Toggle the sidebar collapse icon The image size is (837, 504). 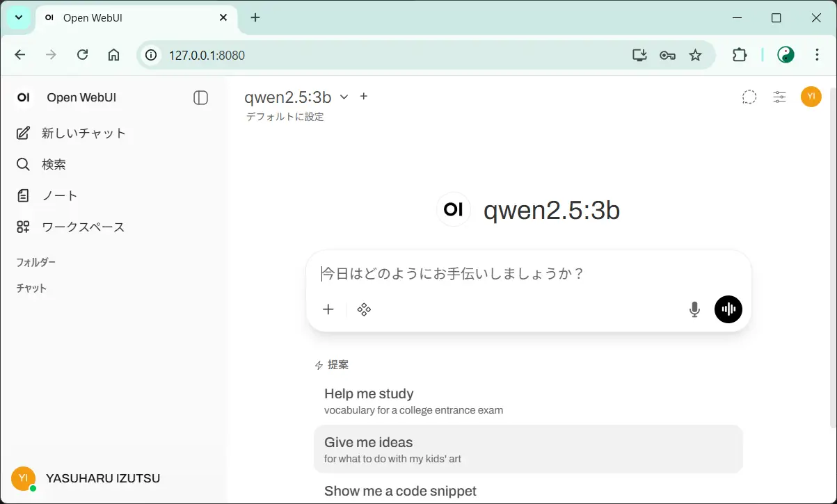[x=200, y=98]
